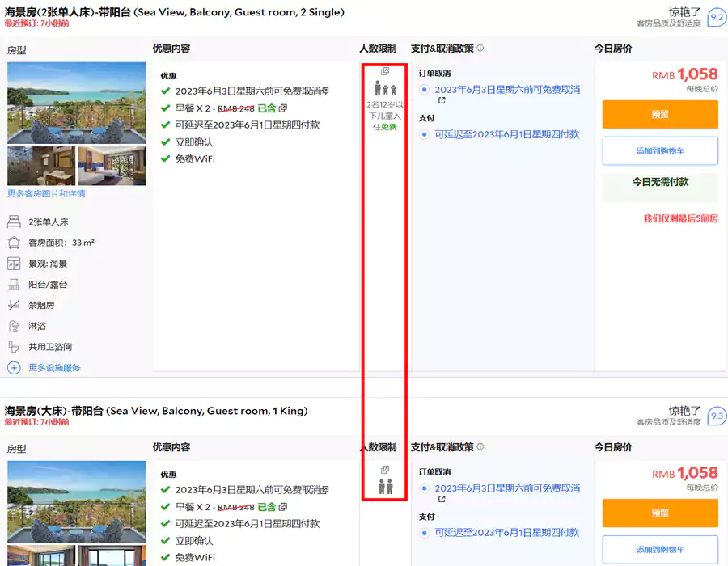Click the orange 预留 reserve button
728x566 pixels.
point(660,114)
